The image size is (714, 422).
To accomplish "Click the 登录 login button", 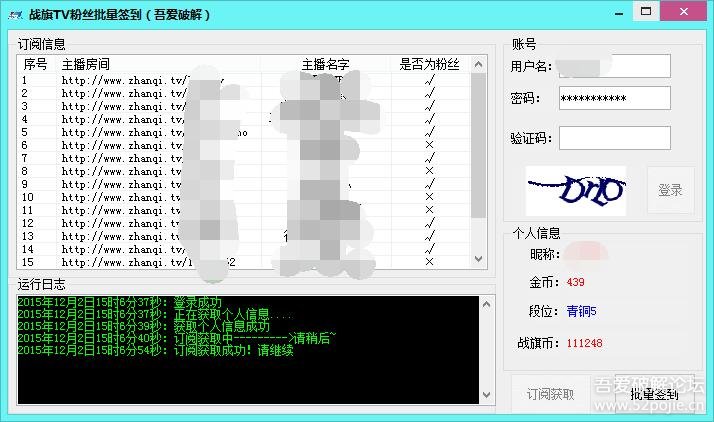I will (x=671, y=190).
